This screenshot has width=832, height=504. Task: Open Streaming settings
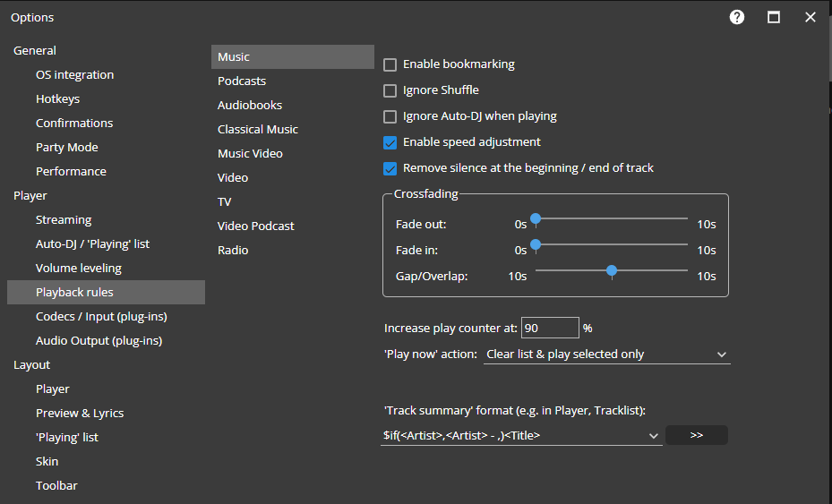pos(64,219)
